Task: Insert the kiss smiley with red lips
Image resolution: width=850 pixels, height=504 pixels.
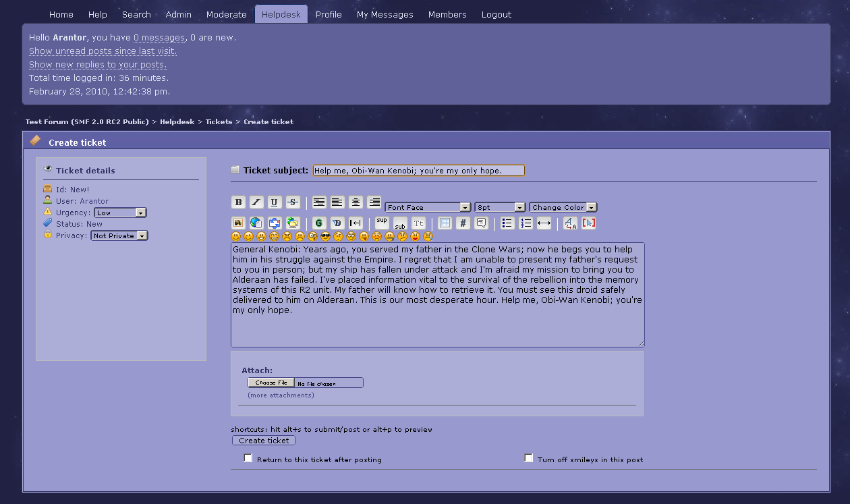Action: 415,236
